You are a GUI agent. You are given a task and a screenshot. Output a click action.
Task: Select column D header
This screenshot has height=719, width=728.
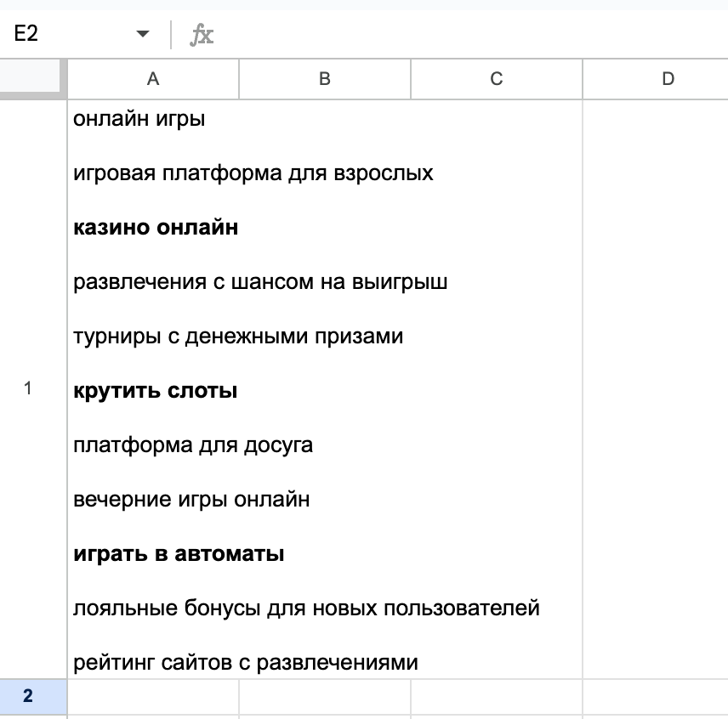[x=656, y=79]
